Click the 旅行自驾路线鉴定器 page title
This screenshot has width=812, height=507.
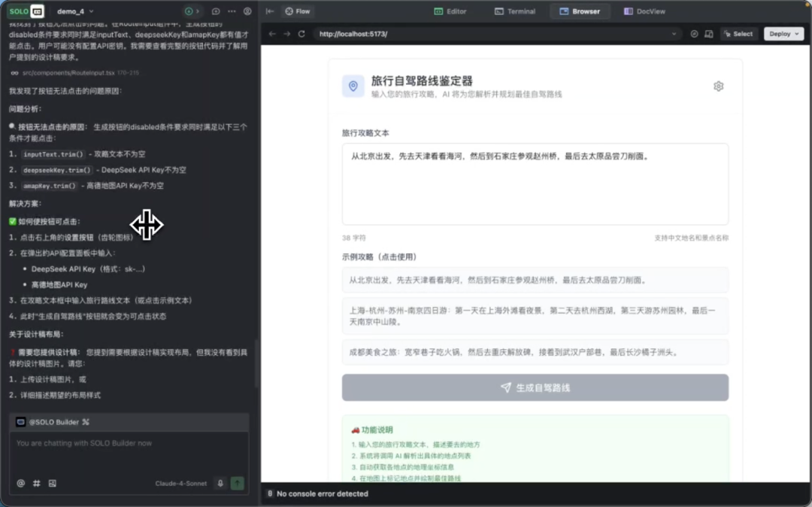click(x=422, y=80)
